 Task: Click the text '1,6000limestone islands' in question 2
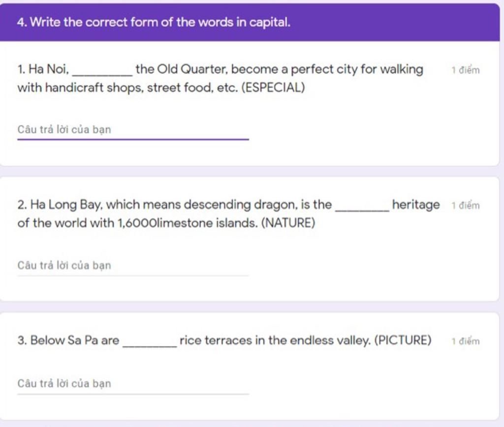[186, 223]
